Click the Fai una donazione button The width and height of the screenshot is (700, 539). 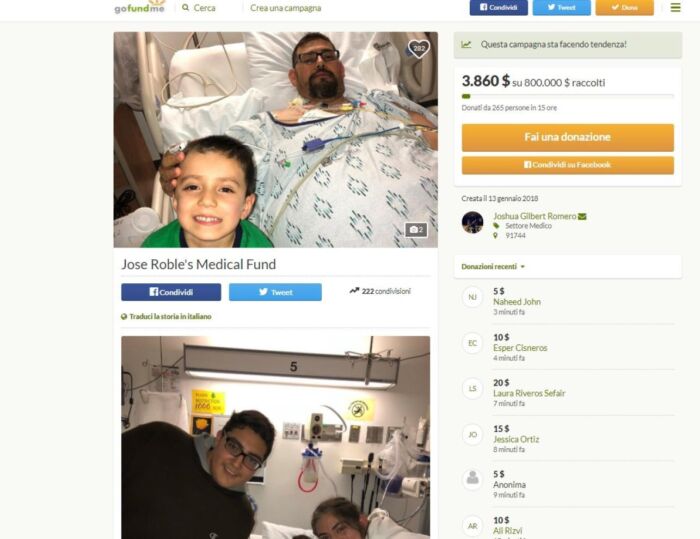567,138
